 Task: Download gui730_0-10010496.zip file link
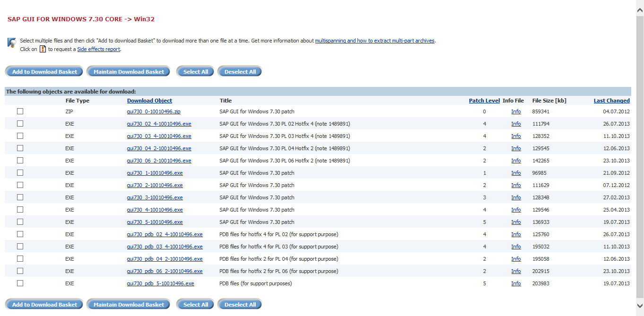pos(154,111)
